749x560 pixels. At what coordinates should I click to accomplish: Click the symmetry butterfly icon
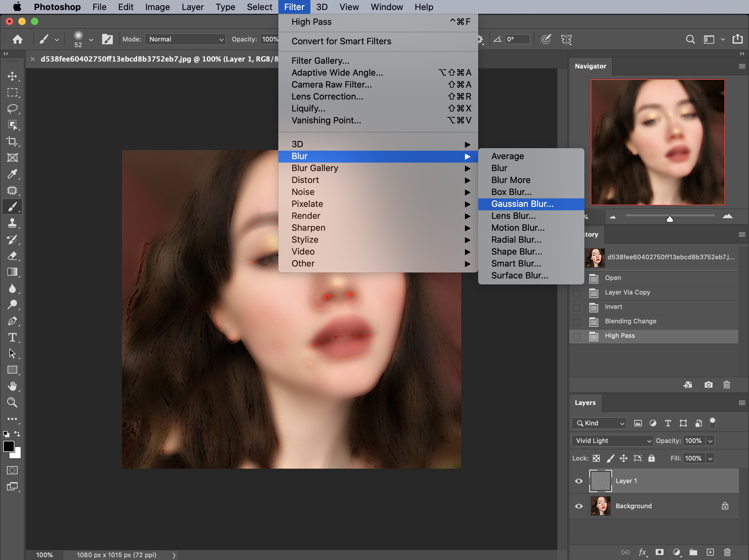pos(566,39)
